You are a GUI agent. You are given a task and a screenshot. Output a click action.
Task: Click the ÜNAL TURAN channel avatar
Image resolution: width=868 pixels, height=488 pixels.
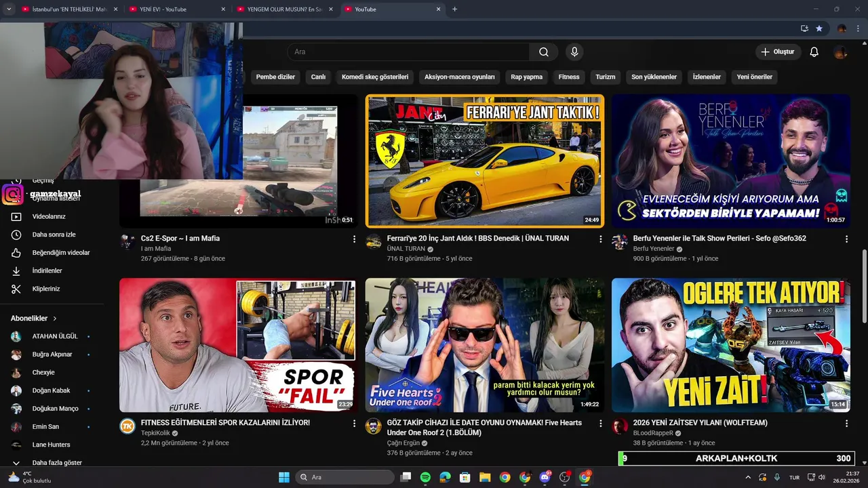374,242
